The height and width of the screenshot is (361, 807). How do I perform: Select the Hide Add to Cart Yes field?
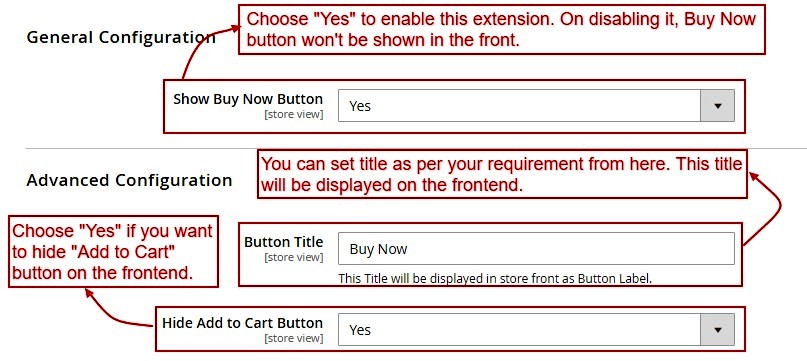536,330
